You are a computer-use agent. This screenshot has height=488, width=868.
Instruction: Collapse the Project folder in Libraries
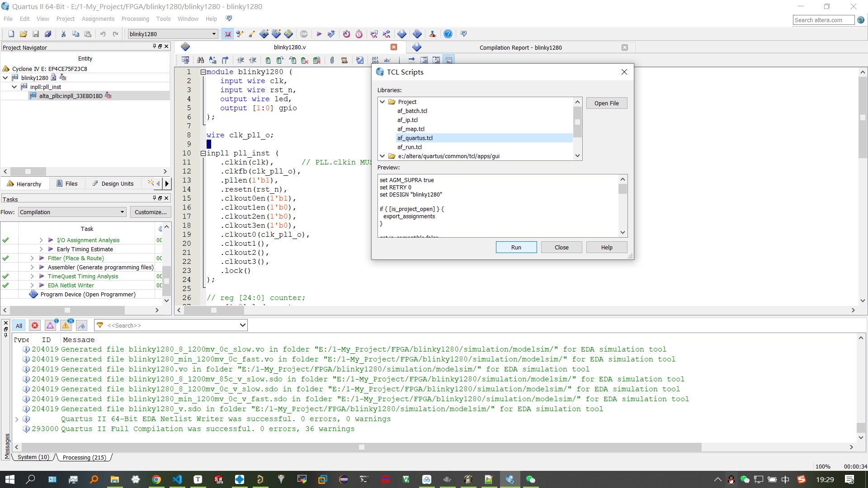[x=382, y=102]
